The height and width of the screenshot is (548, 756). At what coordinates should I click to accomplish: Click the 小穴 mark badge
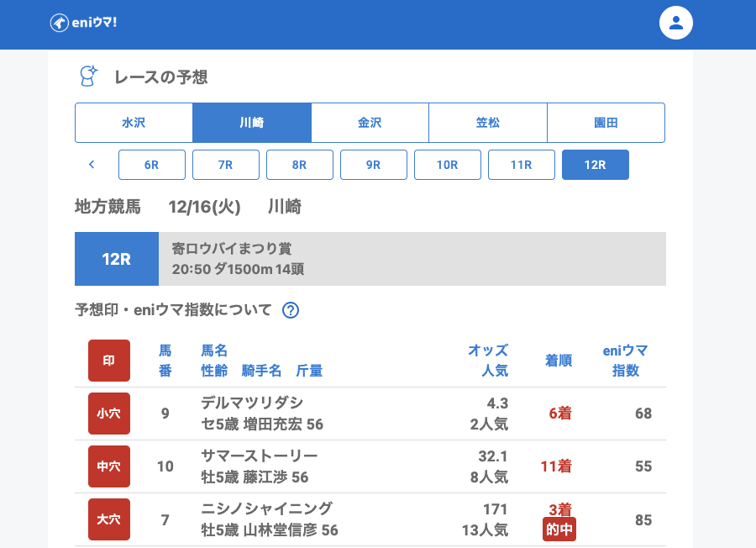109,414
